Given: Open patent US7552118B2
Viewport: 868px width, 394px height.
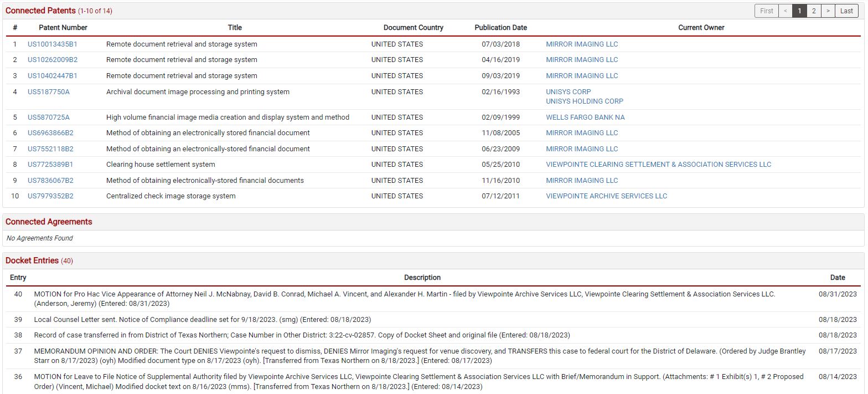Looking at the screenshot, I should 50,149.
